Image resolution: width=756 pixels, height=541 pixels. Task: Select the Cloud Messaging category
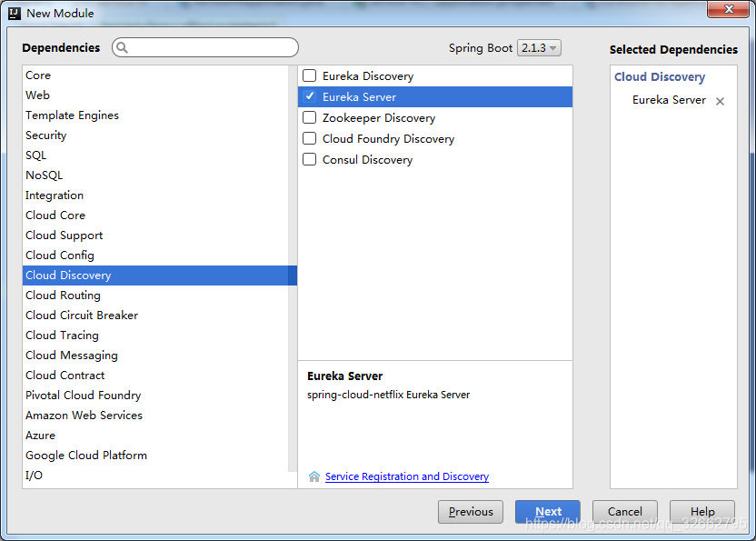point(155,356)
